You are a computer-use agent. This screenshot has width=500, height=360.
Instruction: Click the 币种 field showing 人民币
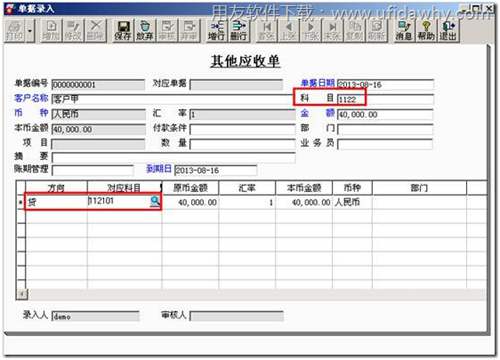pos(98,114)
